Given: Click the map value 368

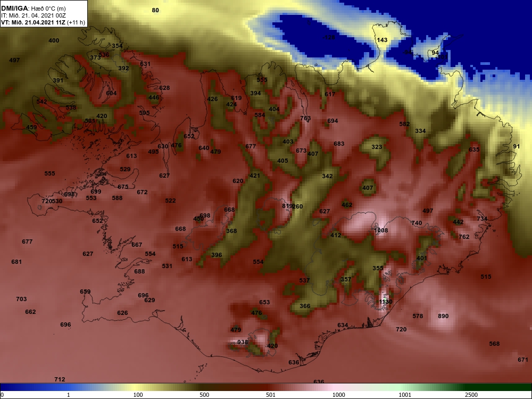Looking at the screenshot, I should 231,231.
